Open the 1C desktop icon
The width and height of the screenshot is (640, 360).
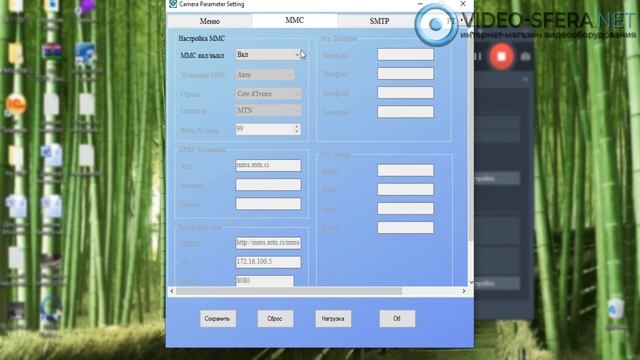pos(16,105)
